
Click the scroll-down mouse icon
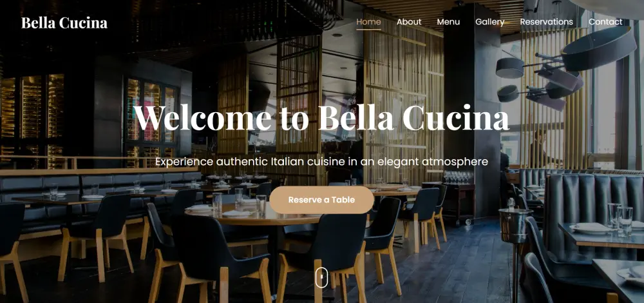pos(321,277)
